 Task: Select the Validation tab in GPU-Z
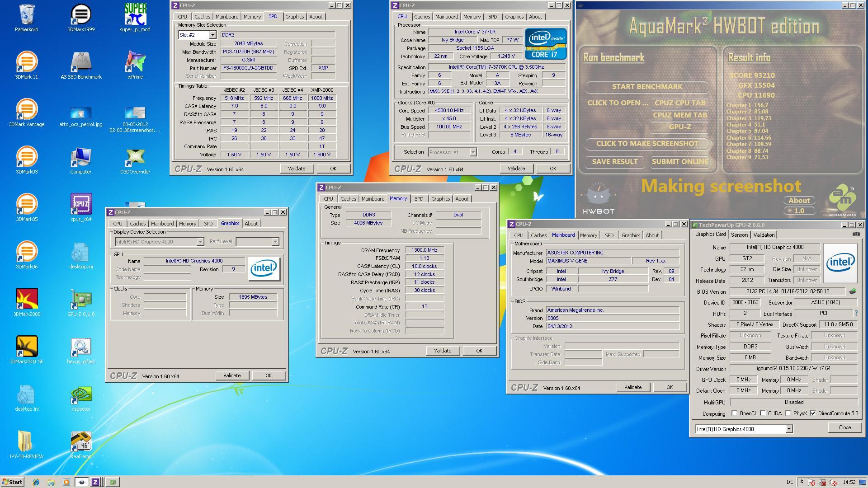[x=764, y=235]
